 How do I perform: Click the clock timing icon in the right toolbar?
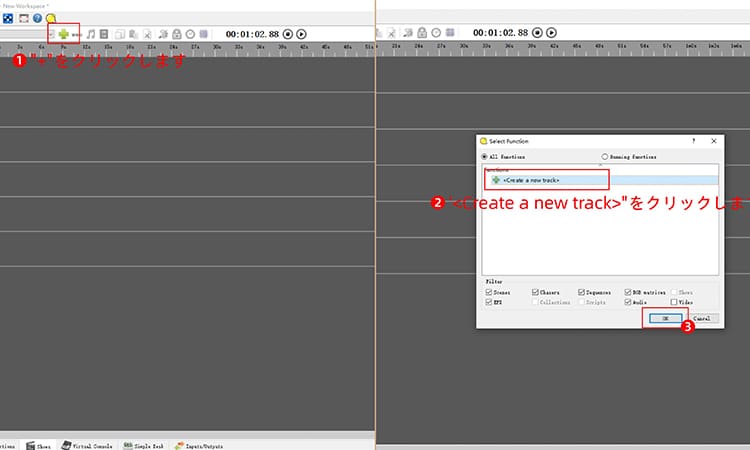[x=436, y=33]
